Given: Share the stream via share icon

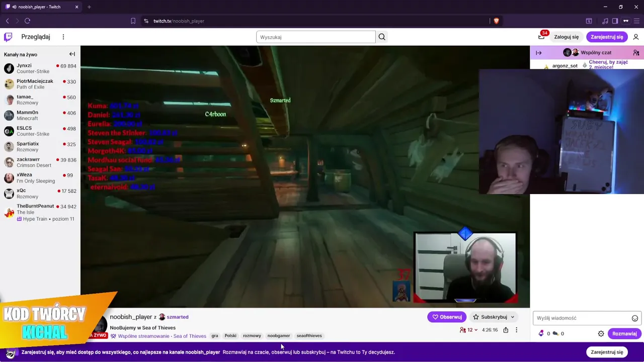Looking at the screenshot, I should point(506,330).
